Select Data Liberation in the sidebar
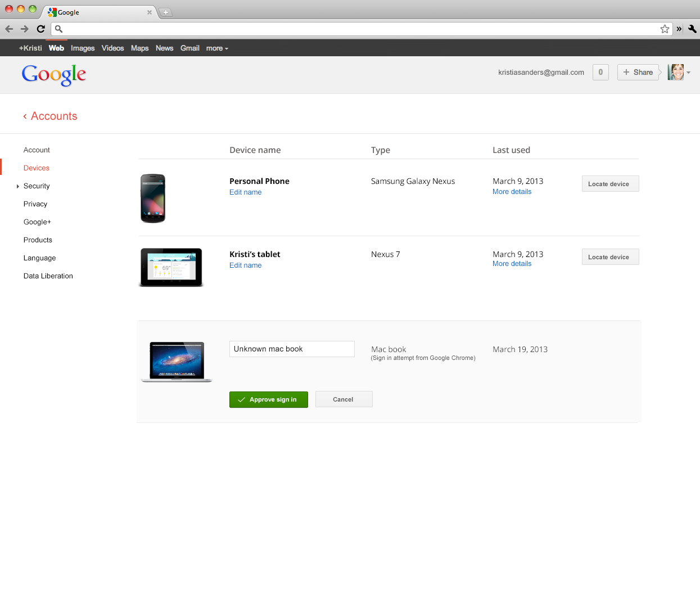 click(x=48, y=276)
